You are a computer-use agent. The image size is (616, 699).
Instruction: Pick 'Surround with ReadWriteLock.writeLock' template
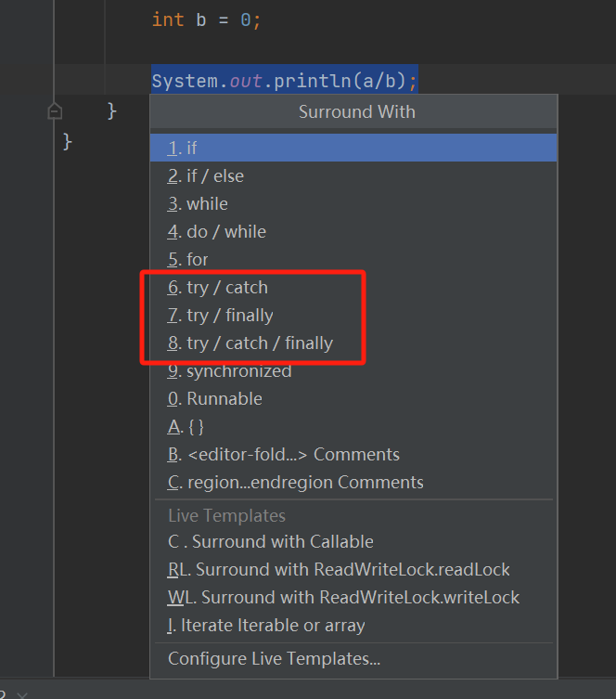[x=344, y=597]
